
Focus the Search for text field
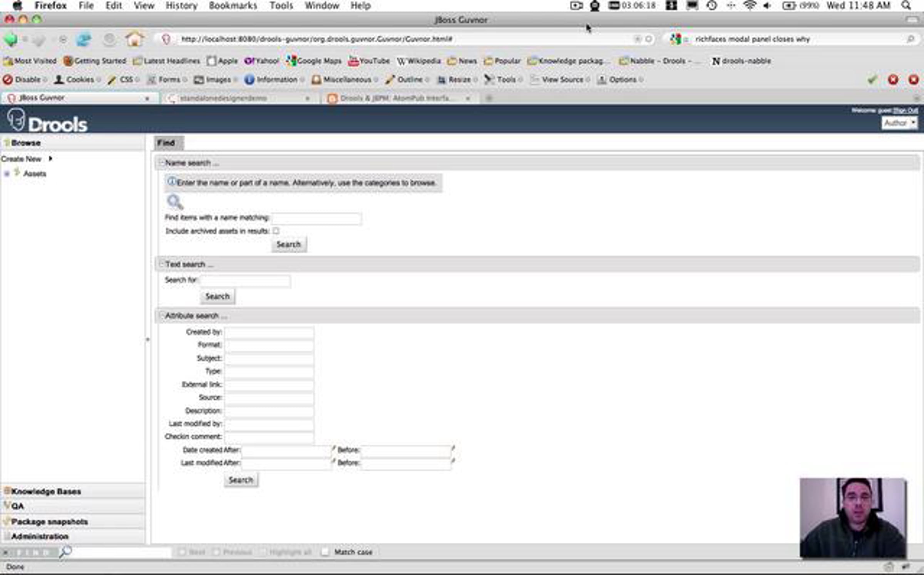click(245, 281)
